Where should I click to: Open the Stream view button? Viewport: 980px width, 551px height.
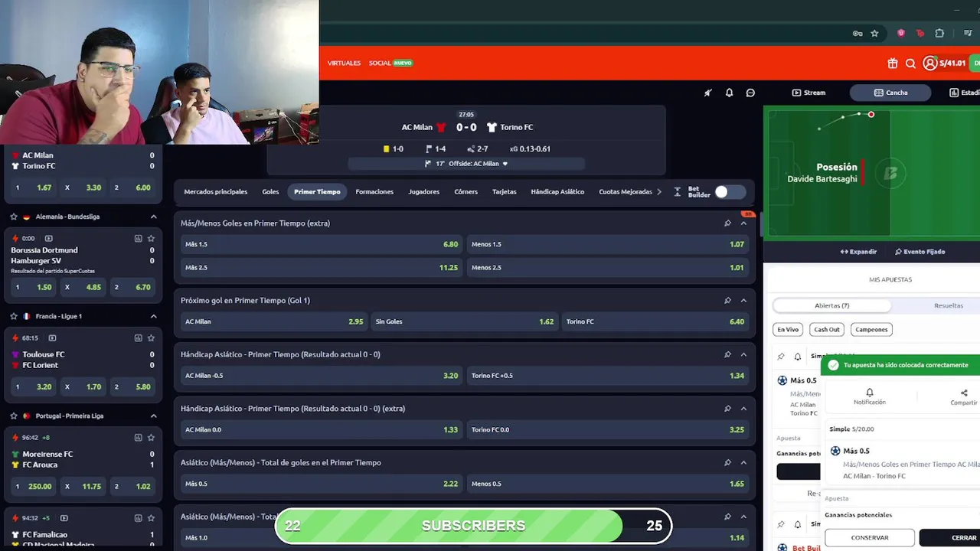(808, 93)
